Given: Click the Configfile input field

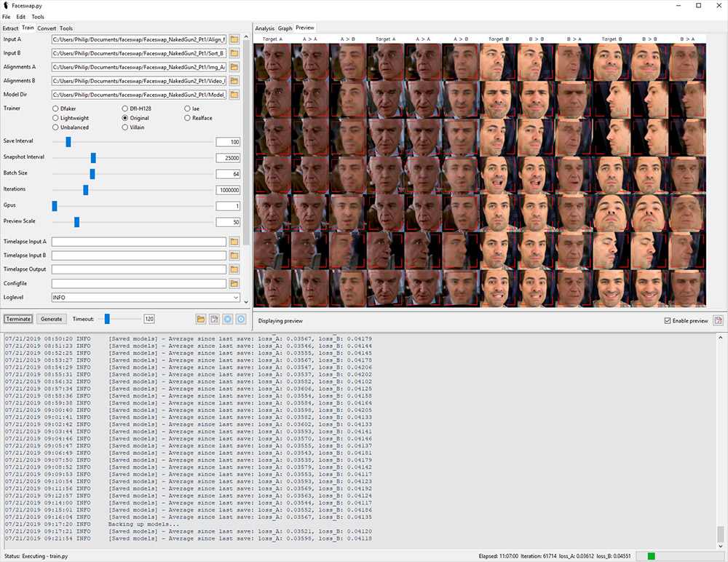Looking at the screenshot, I should click(139, 283).
